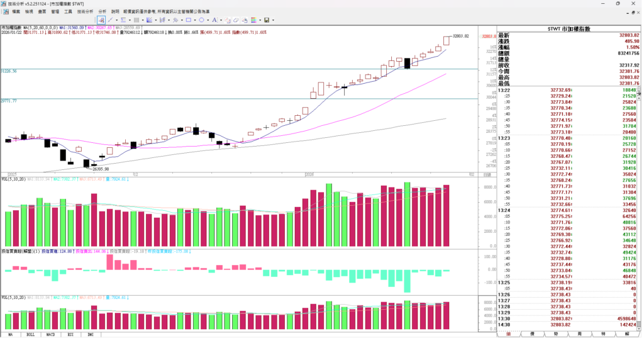Click the eraser tool icon
This screenshot has width=644, height=338.
tap(236, 20)
